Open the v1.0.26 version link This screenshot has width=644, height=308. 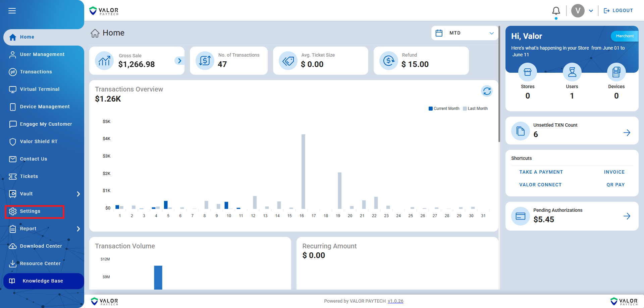395,301
